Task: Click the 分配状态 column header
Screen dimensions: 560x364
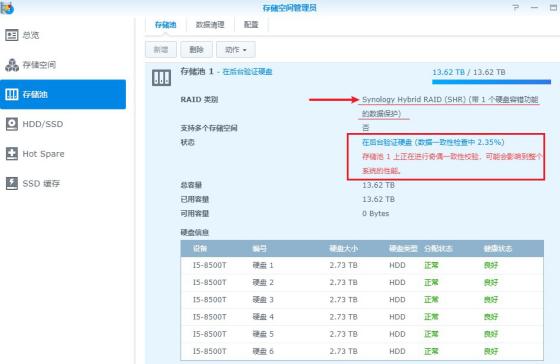Action: (438, 248)
